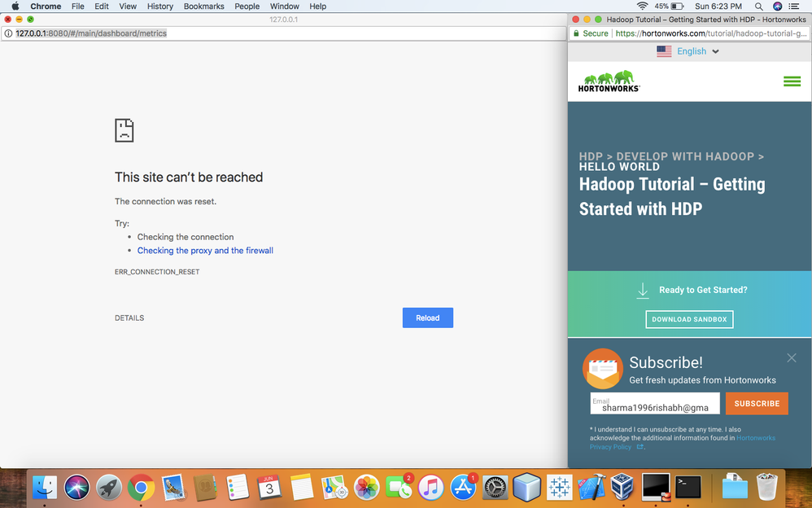Click the Spotlight search icon in menu bar
This screenshot has width=812, height=508.
(758, 7)
